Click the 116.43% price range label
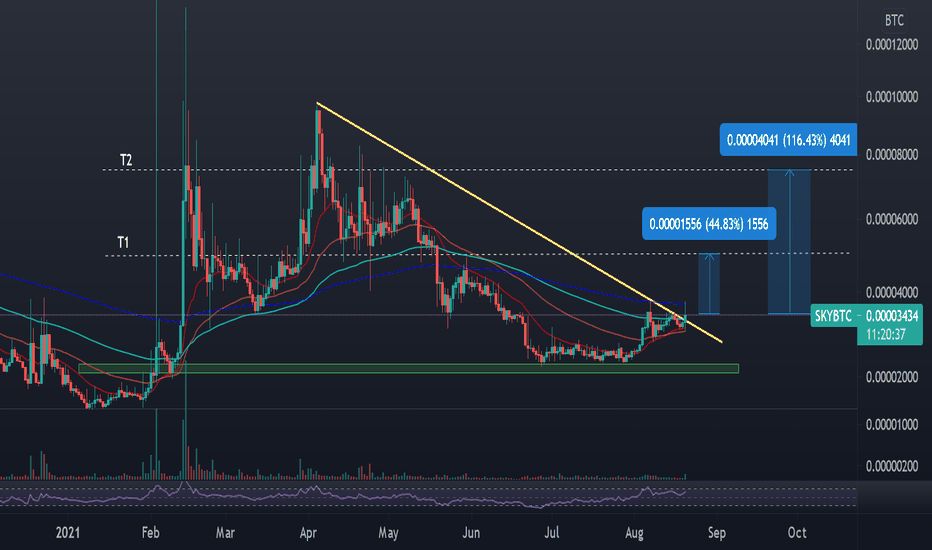Viewport: 932px width, 550px height. click(x=788, y=140)
